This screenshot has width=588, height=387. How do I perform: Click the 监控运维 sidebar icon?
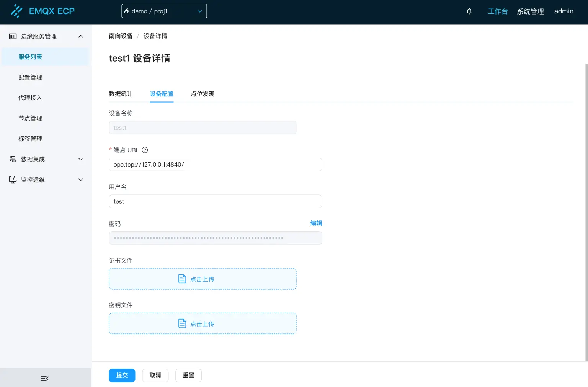tap(12, 180)
